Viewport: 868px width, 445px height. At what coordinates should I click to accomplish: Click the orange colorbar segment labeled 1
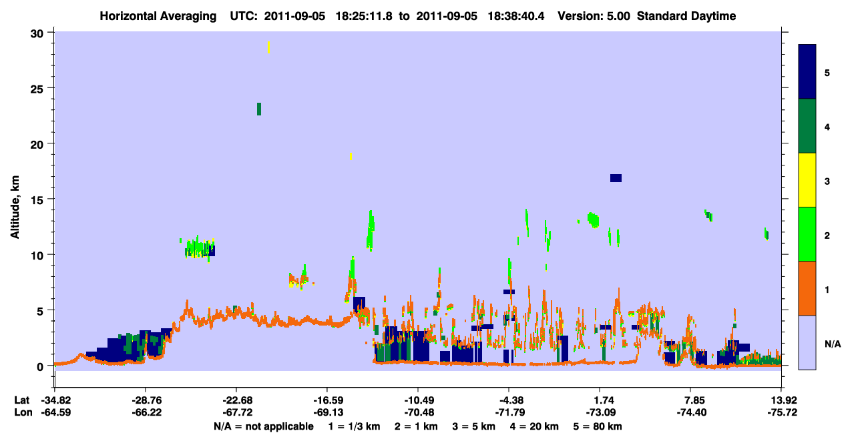pos(807,288)
